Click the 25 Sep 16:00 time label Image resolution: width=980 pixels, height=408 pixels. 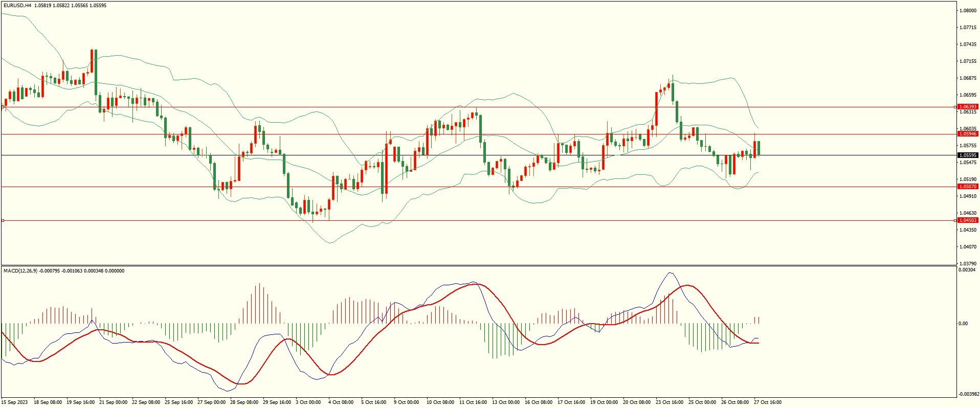(179, 402)
